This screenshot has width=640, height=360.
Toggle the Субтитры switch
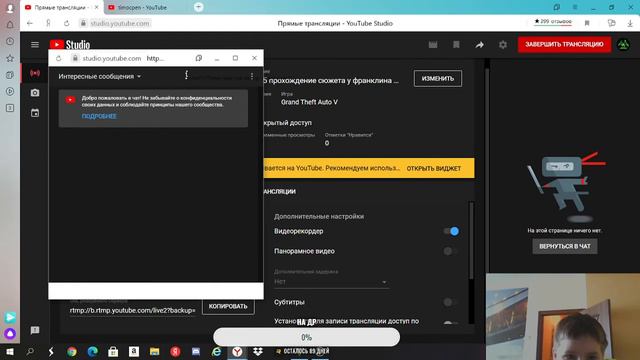(x=451, y=302)
